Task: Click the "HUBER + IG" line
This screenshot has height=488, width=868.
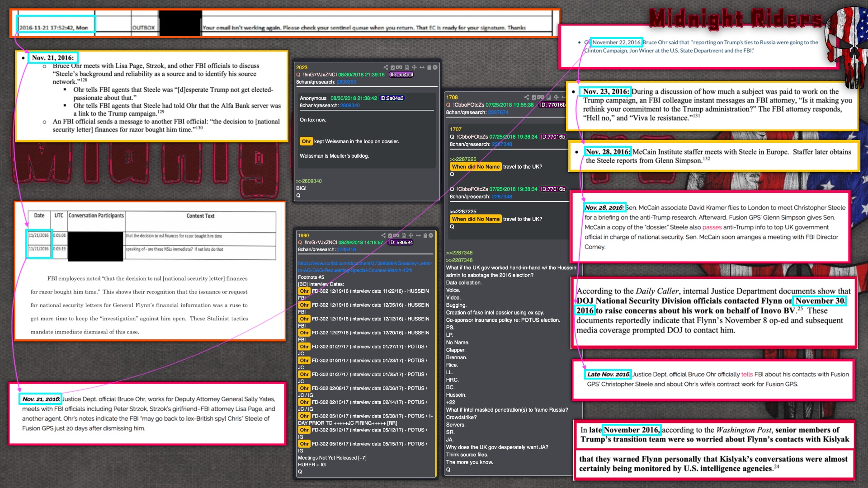Action: pyautogui.click(x=312, y=465)
